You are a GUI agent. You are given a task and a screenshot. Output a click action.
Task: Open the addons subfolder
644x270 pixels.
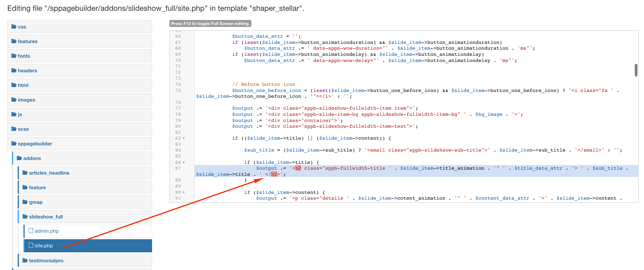click(32, 158)
